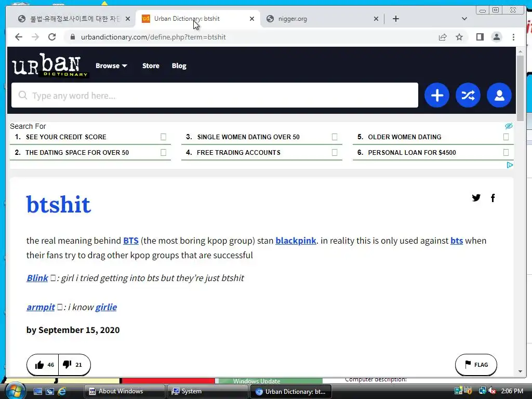The height and width of the screenshot is (399, 532).
Task: Click the browser forward arrow
Action: coord(35,37)
